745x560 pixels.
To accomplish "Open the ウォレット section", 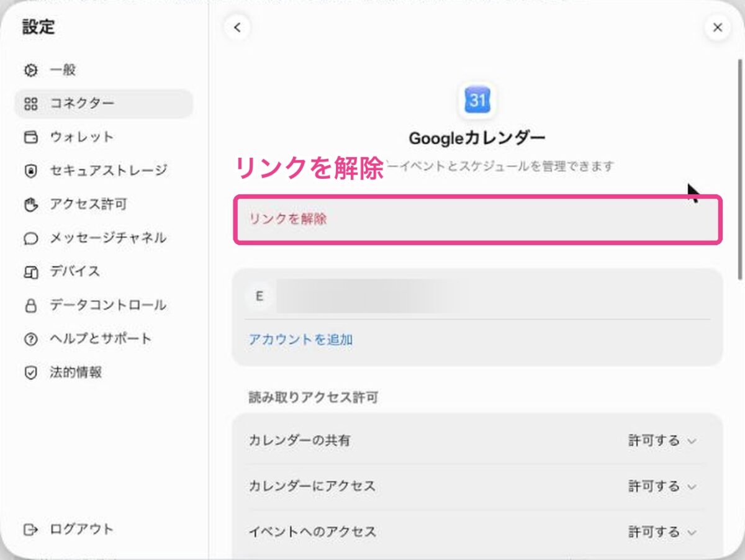I will coord(104,137).
